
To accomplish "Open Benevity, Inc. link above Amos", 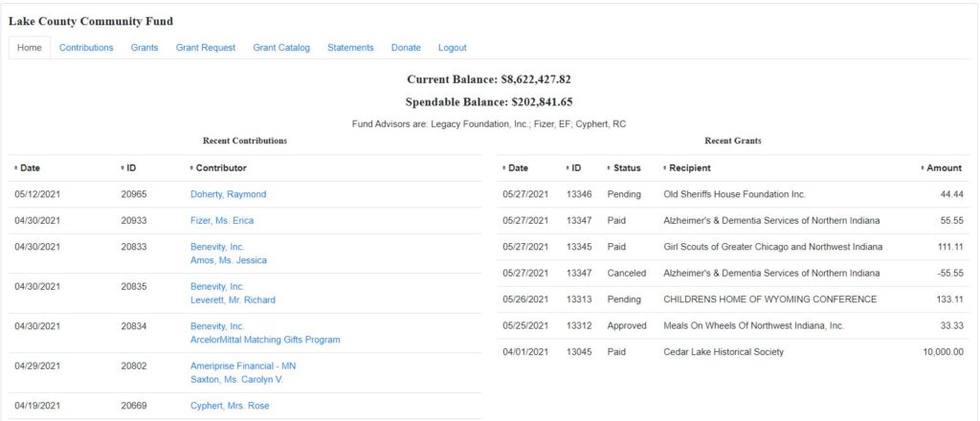I will pyautogui.click(x=217, y=247).
